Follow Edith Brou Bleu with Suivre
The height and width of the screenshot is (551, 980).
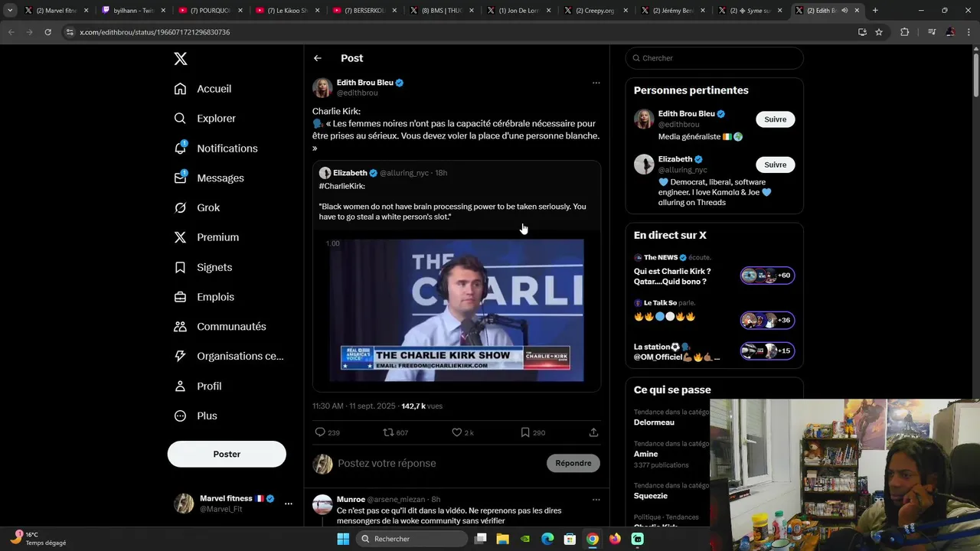click(x=776, y=119)
